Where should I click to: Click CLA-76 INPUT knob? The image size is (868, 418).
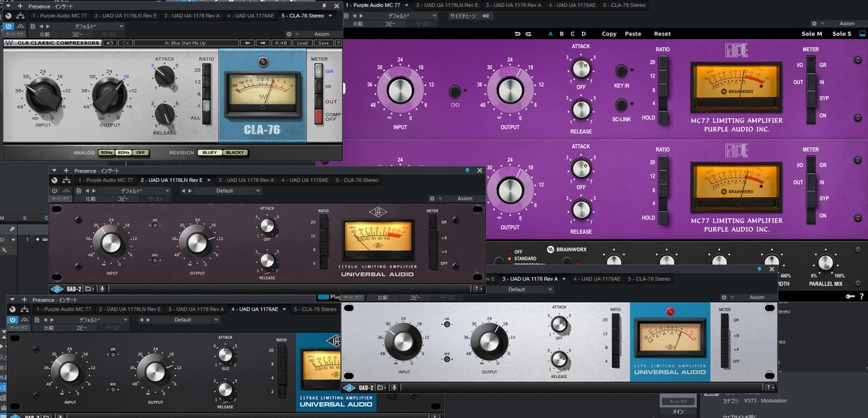(44, 95)
